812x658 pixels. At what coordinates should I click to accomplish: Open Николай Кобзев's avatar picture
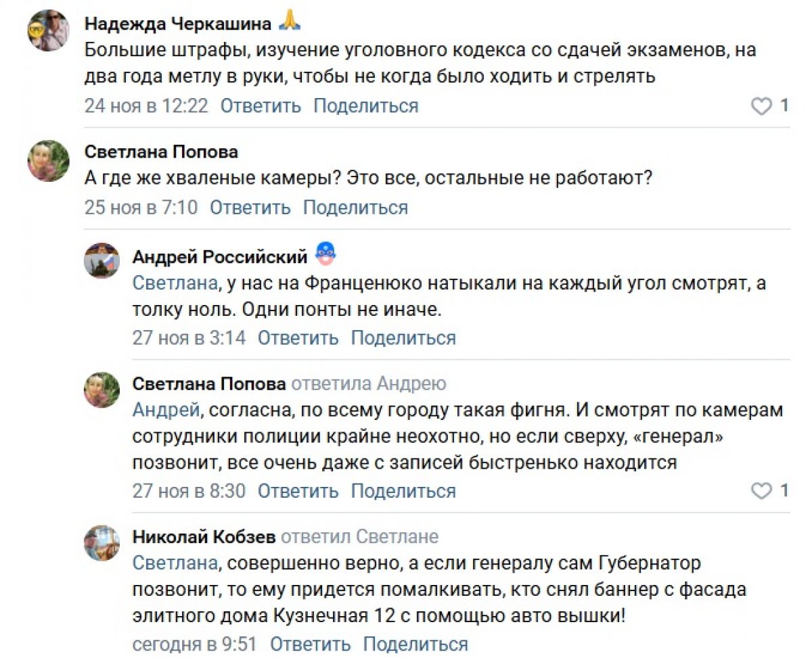point(101,542)
